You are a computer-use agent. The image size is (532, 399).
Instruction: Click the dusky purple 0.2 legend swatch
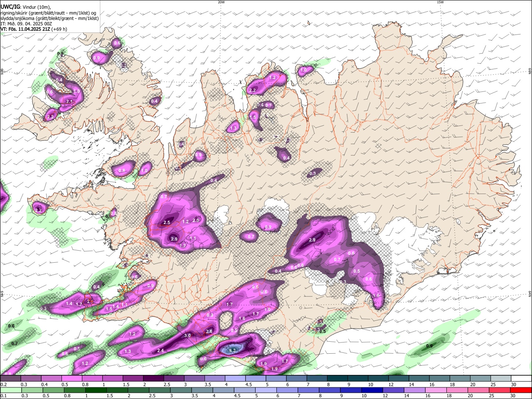pos(10,379)
